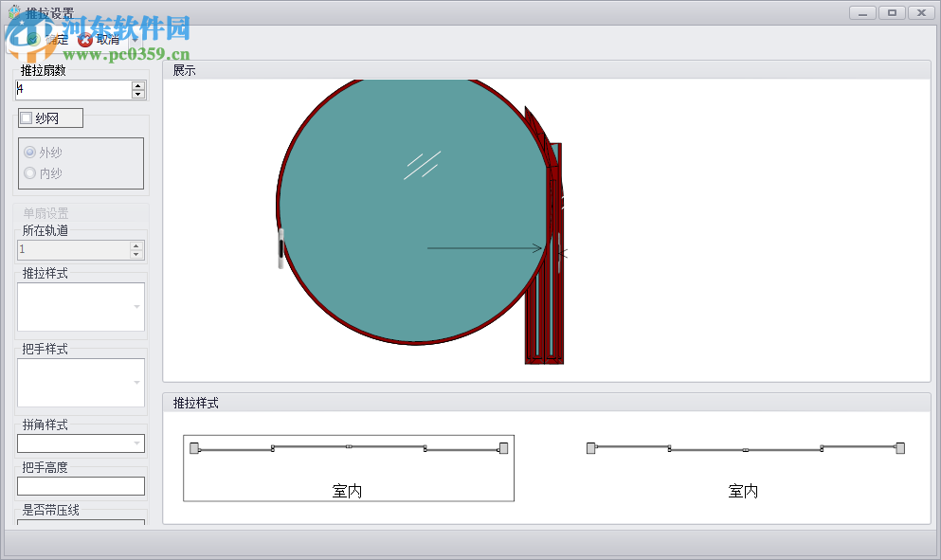Image resolution: width=941 pixels, height=560 pixels.
Task: Decrease 推拉扇数 with down arrow
Action: tap(138, 94)
